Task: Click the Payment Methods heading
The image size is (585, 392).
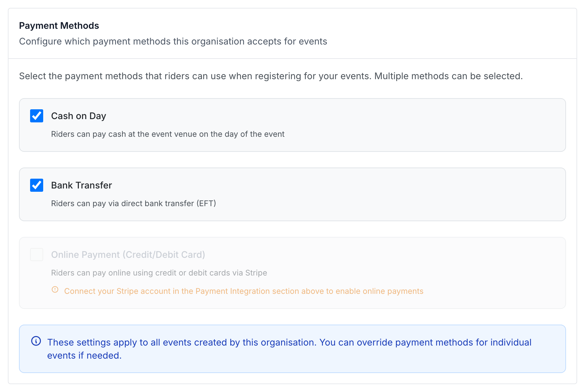Action: (59, 26)
